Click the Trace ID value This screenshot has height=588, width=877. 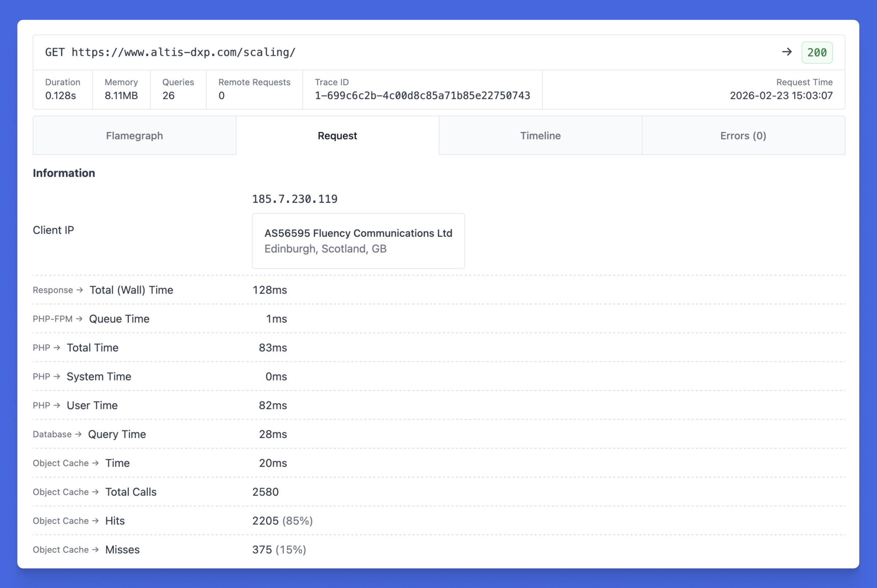(x=422, y=96)
